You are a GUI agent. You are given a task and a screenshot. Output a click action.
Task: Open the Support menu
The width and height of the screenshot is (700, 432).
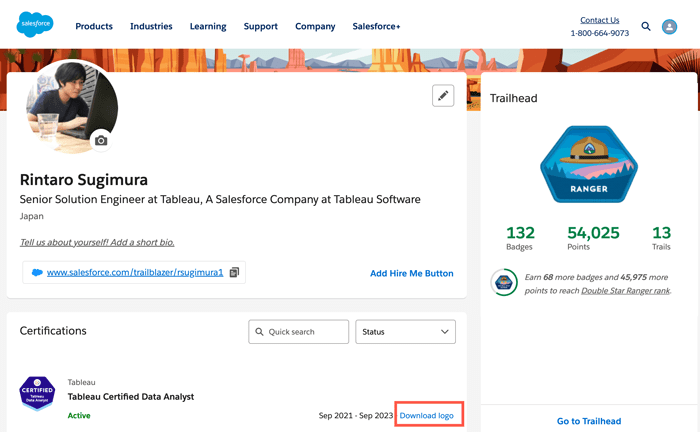point(260,27)
